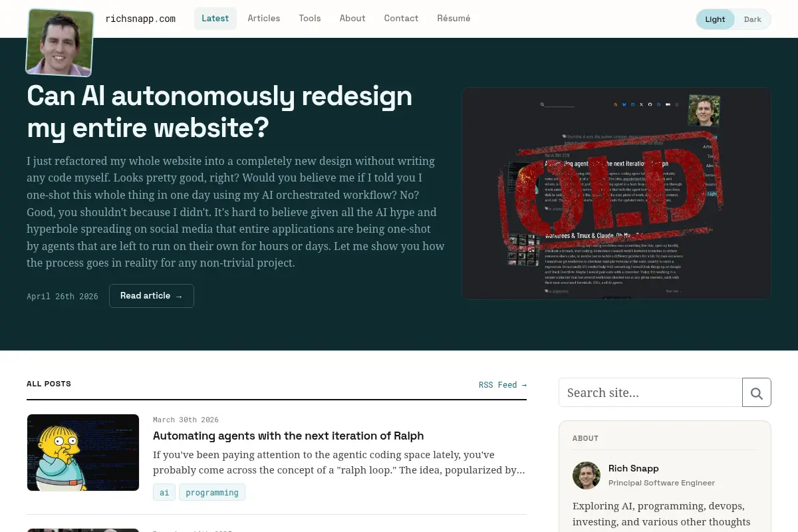
Task: Select the Light theme option
Action: pos(716,19)
